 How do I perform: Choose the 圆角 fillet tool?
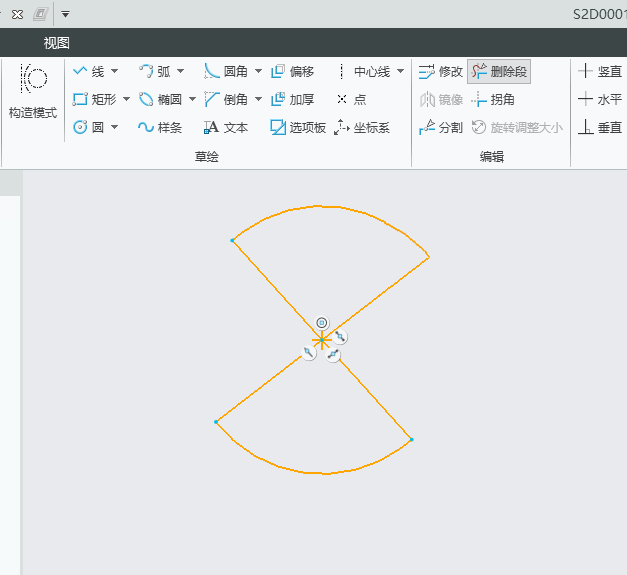(x=226, y=72)
